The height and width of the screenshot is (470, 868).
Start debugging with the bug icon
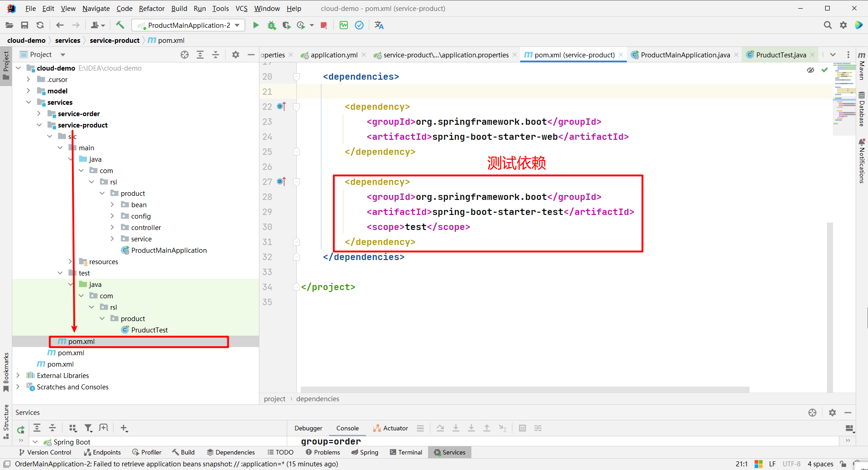point(272,26)
